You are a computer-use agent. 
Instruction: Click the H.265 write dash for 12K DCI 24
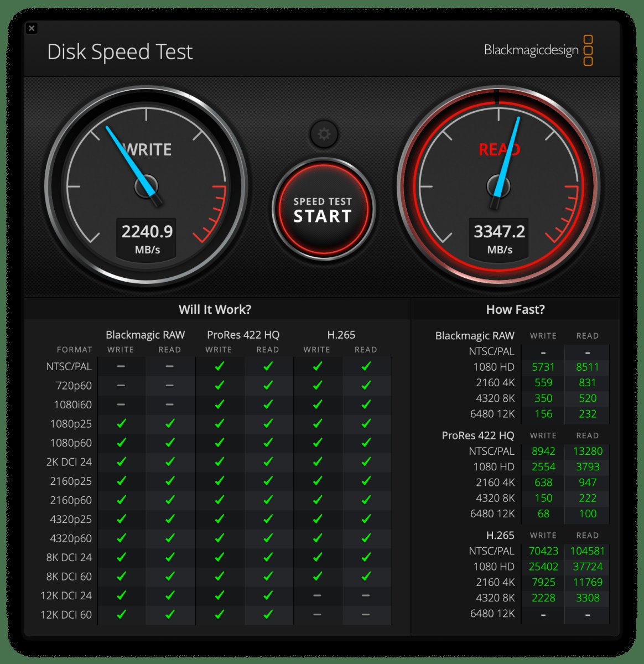pos(317,595)
